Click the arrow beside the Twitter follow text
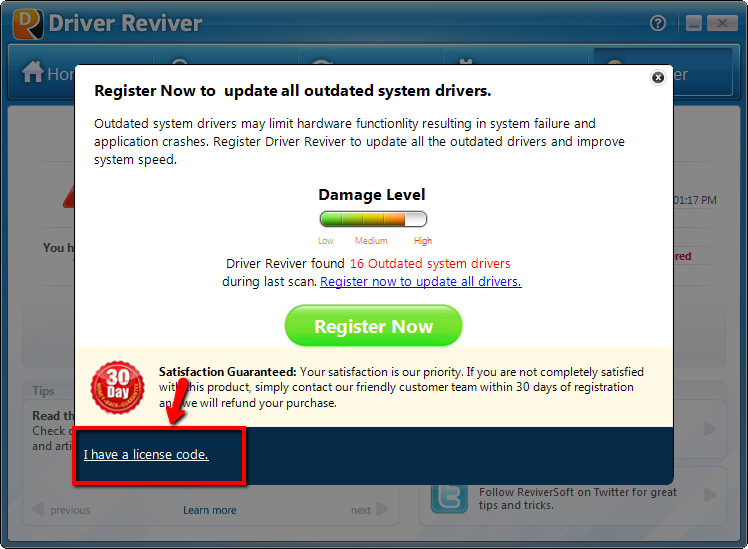The height and width of the screenshot is (549, 748). [x=710, y=495]
